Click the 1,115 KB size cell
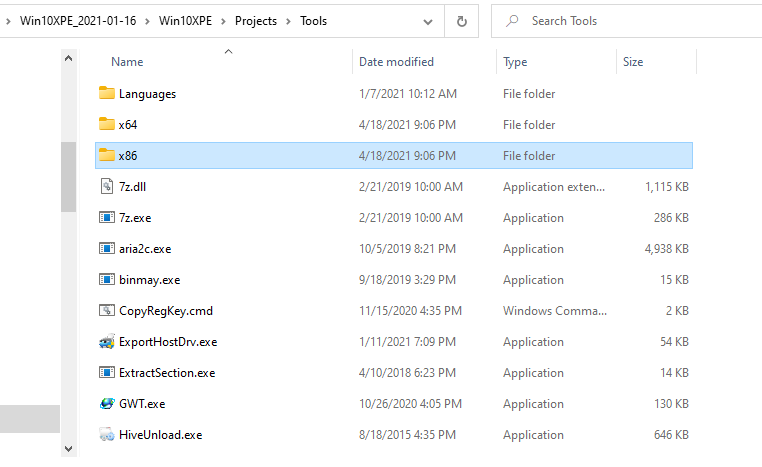 [667, 187]
